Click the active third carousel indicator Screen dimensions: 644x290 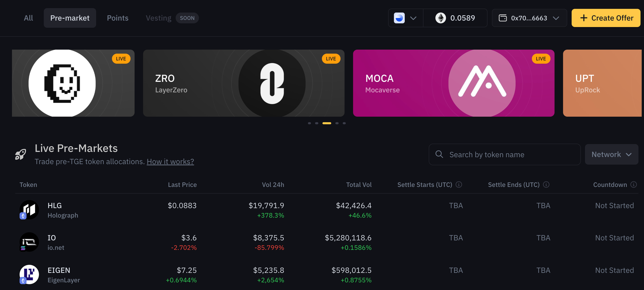pos(327,123)
